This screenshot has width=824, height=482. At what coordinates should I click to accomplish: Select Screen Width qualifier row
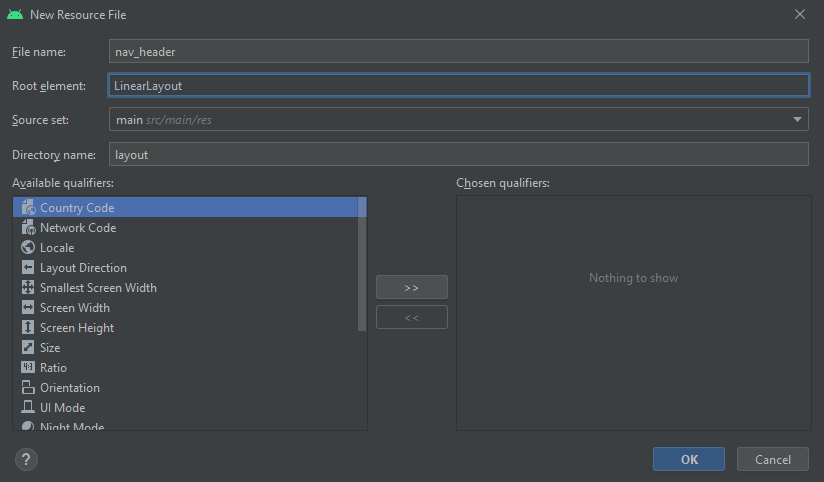pos(185,307)
